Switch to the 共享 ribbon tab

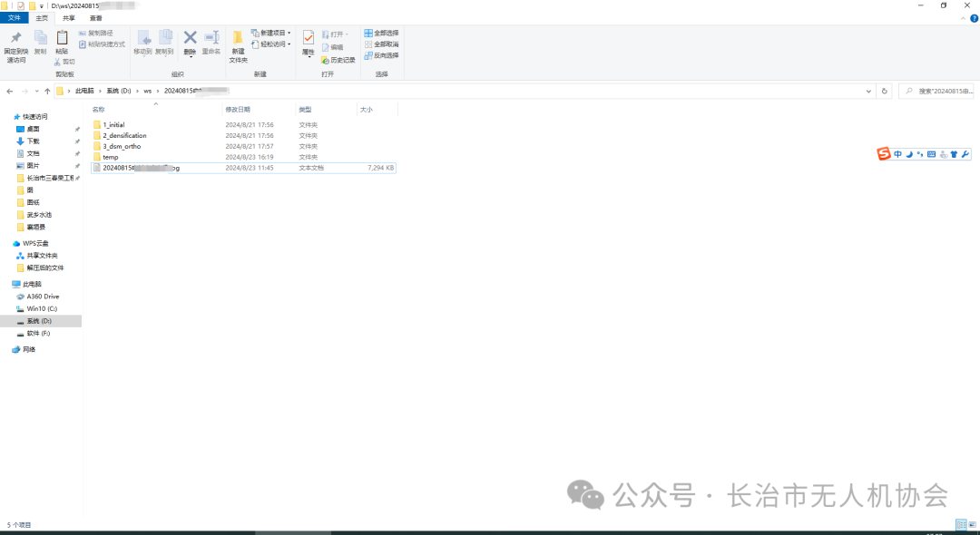69,18
